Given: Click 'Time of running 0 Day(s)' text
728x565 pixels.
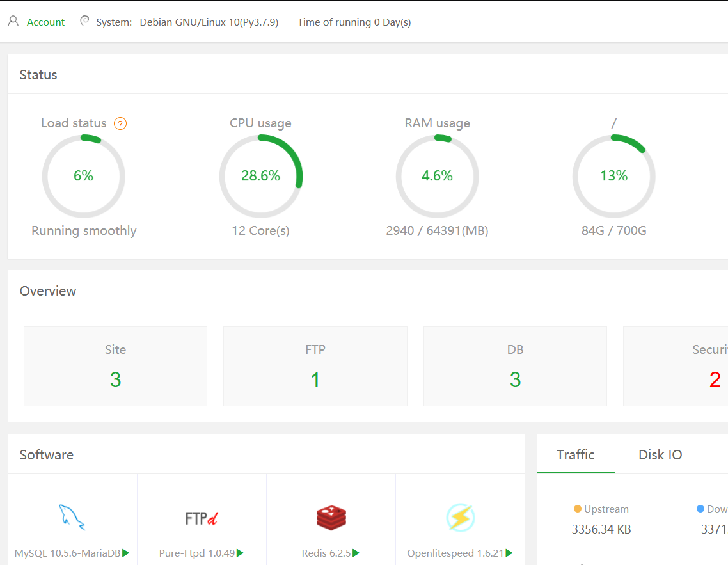Looking at the screenshot, I should 354,22.
